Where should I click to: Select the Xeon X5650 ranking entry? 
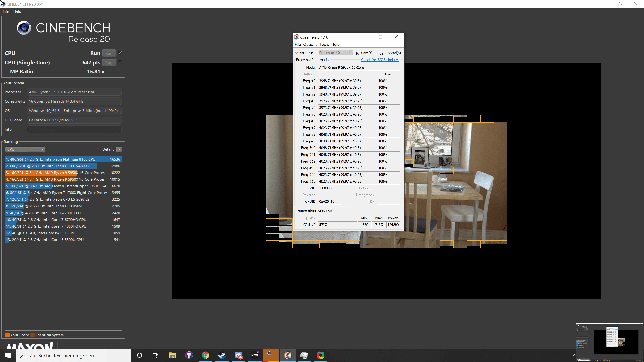point(63,206)
